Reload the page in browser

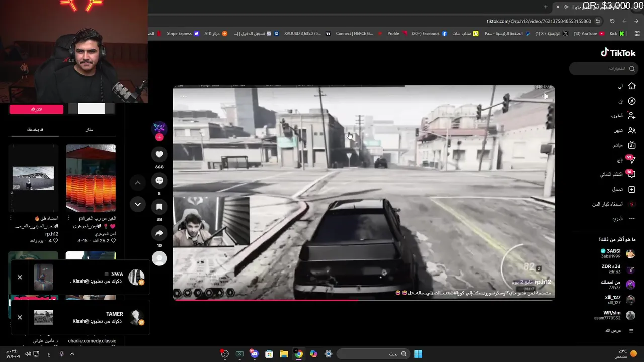612,21
